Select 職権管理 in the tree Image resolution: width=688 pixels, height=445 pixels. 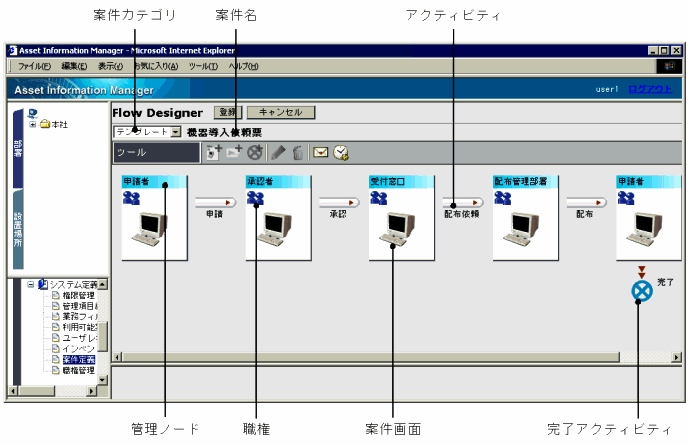pyautogui.click(x=79, y=370)
